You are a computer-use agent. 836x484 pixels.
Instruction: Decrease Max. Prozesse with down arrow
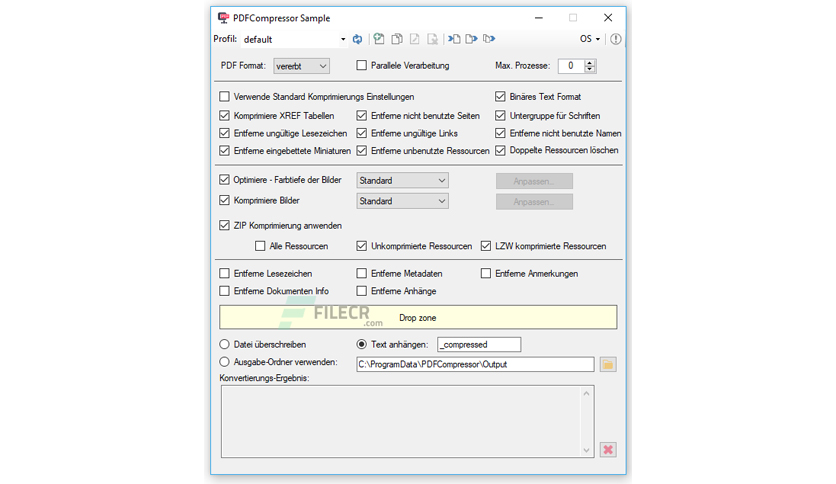point(590,69)
